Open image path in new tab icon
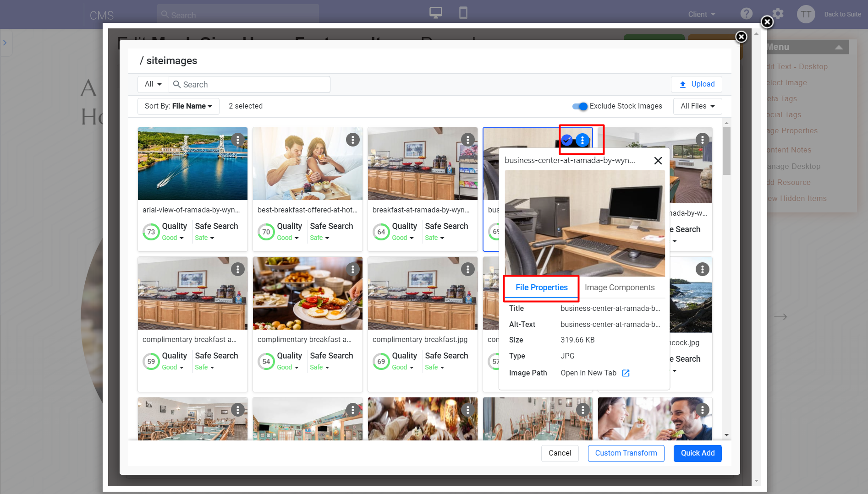Image resolution: width=868 pixels, height=494 pixels. click(x=626, y=373)
